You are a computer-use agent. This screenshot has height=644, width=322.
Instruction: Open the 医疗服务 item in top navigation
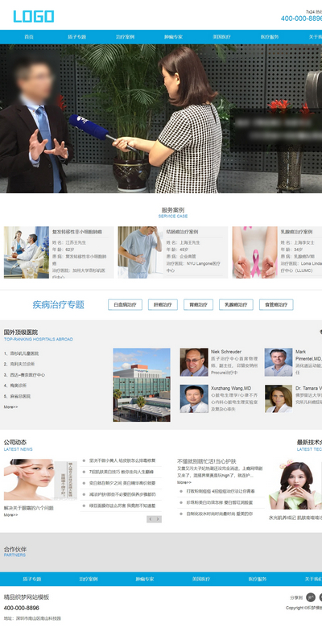click(x=270, y=37)
